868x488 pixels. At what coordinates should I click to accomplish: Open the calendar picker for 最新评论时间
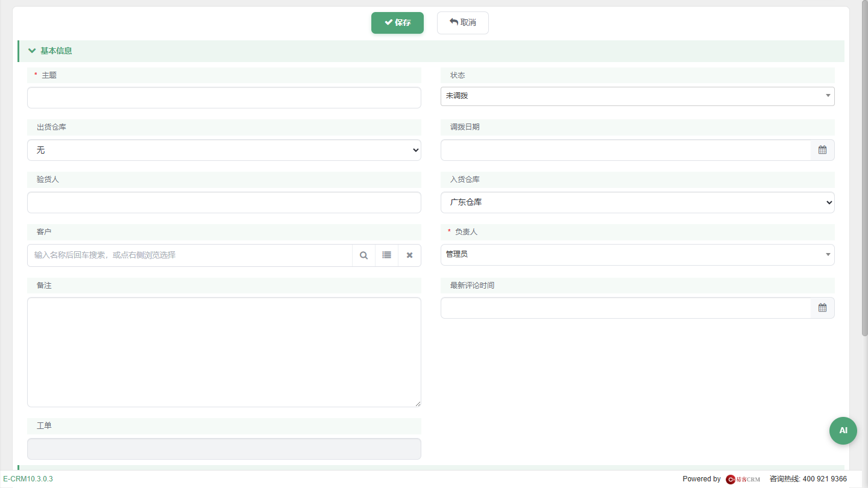(x=822, y=308)
